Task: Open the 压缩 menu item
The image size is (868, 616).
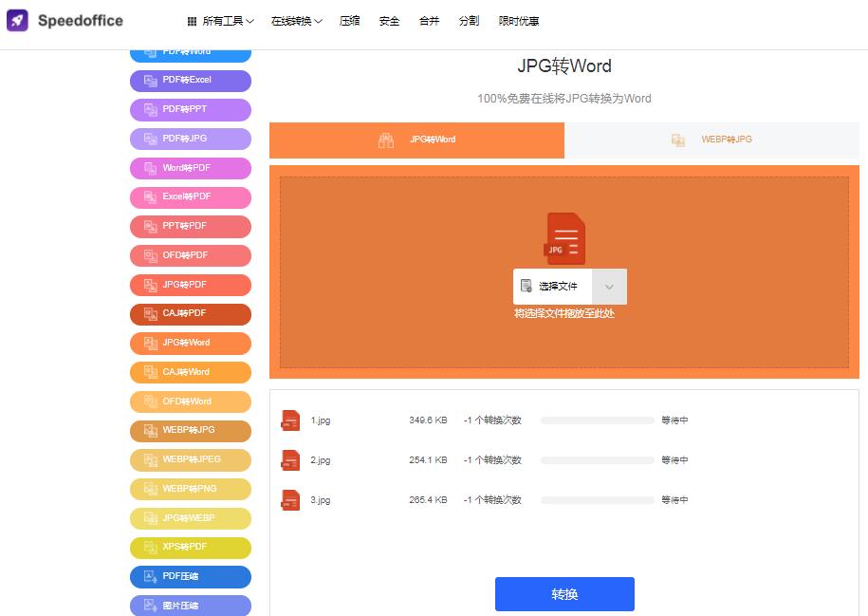Action: (x=350, y=21)
